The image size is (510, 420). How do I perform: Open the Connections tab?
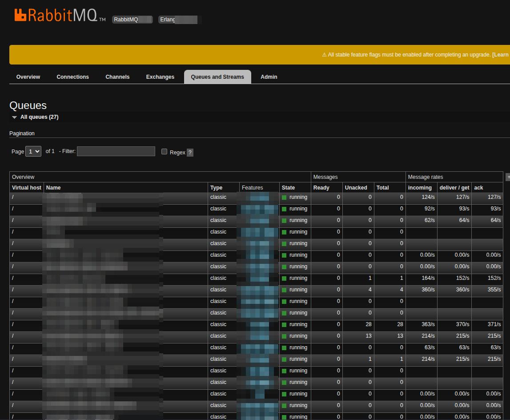[x=72, y=77]
